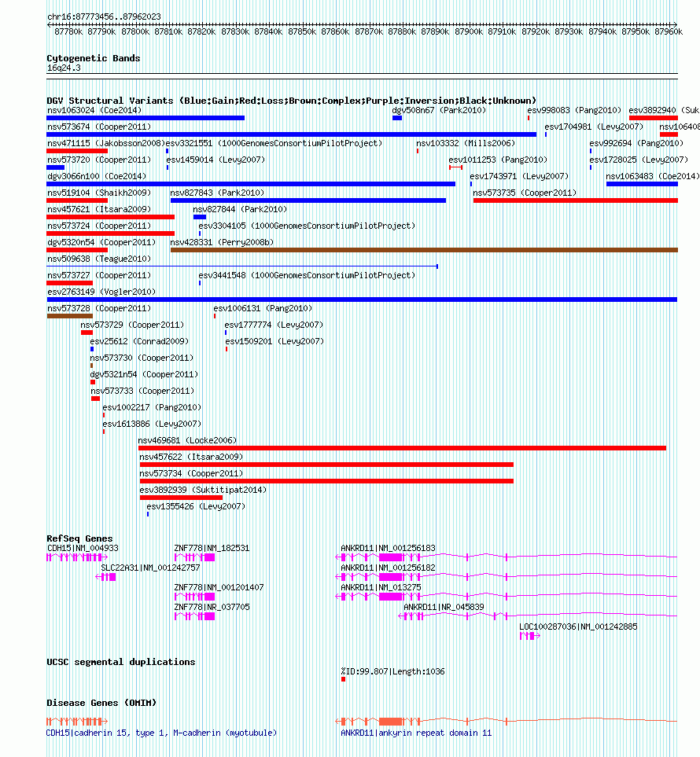Click the 87800k ruler position label
Image resolution: width=700 pixels, height=757 pixels.
(135, 31)
